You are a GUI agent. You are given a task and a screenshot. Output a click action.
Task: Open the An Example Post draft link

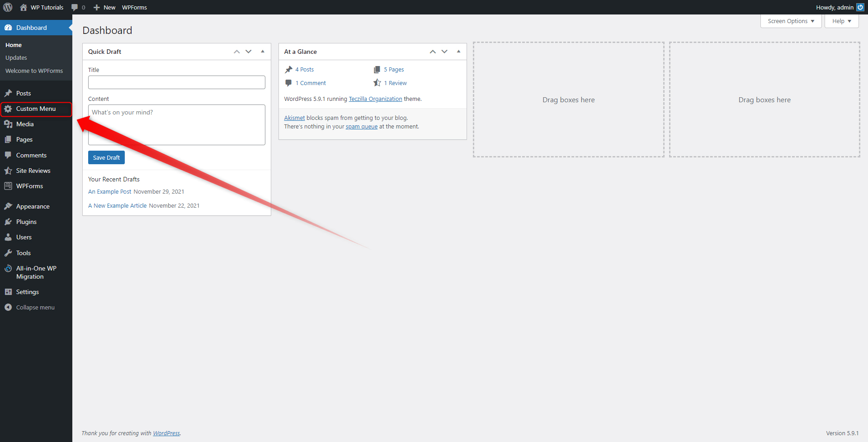click(x=110, y=192)
